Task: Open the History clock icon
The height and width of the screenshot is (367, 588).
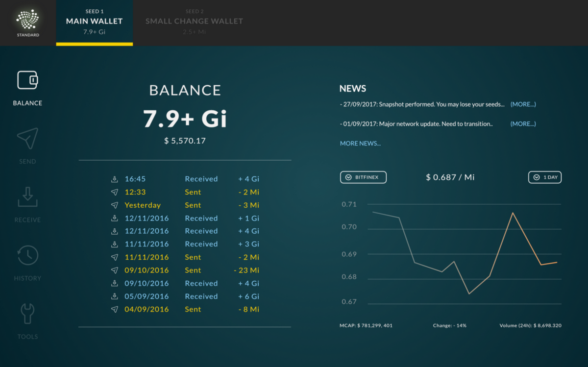Action: coord(27,255)
